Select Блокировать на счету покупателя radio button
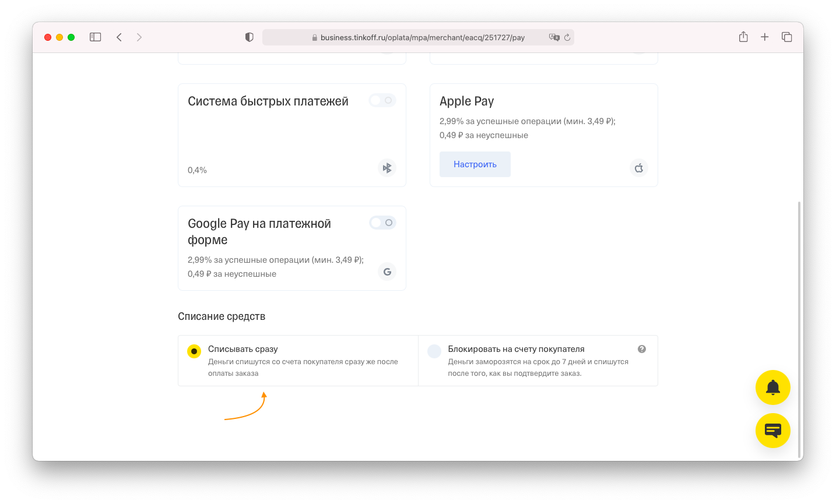The width and height of the screenshot is (836, 504). [x=434, y=351]
